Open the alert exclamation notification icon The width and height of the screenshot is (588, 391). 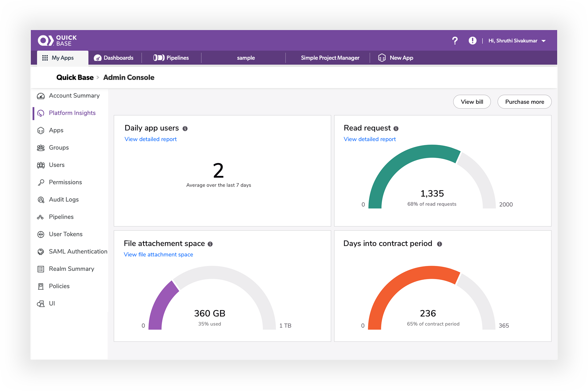click(472, 41)
